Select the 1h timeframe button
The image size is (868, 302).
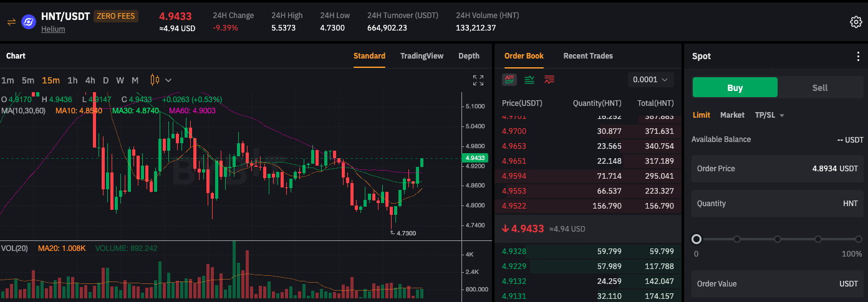72,80
